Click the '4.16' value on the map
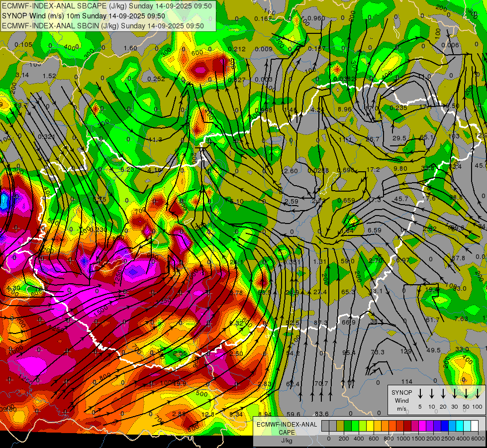The width and height of the screenshot is (487, 448). (x=155, y=170)
